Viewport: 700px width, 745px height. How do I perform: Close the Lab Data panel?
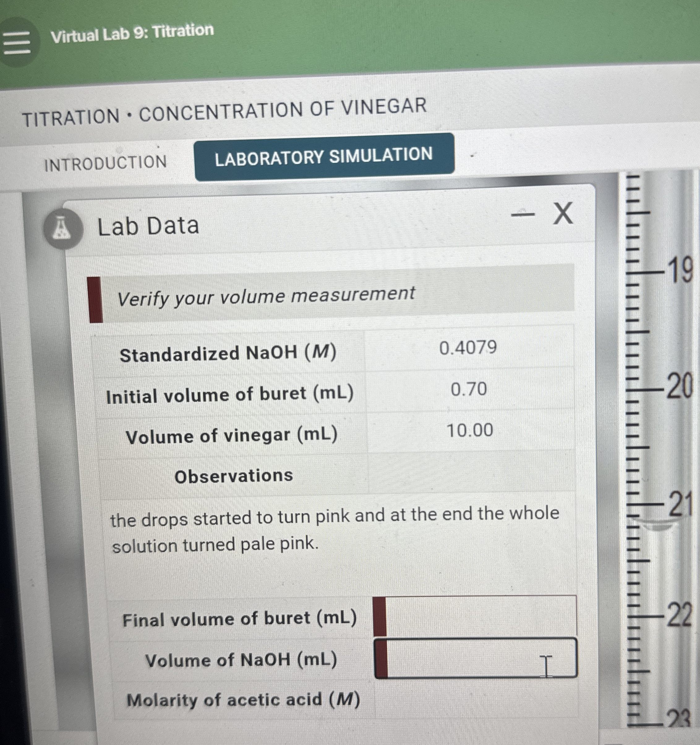[563, 213]
